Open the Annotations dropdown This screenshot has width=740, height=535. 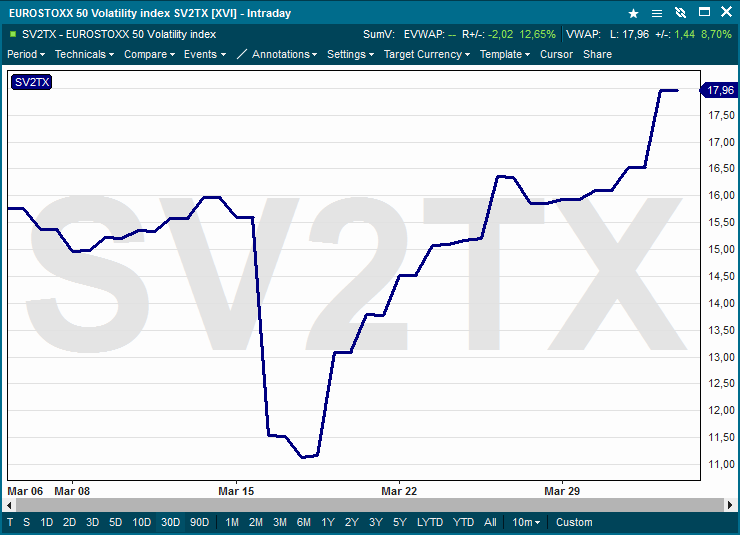[285, 54]
